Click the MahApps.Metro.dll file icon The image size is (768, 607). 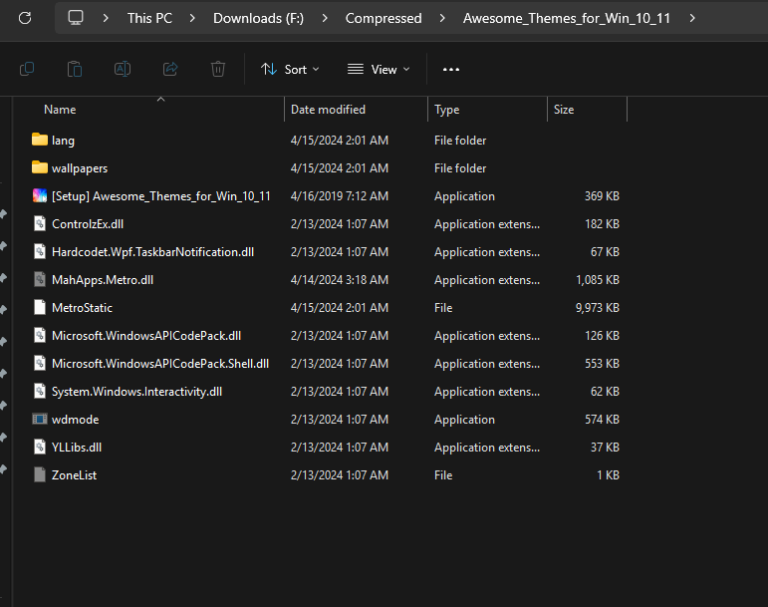(40, 279)
